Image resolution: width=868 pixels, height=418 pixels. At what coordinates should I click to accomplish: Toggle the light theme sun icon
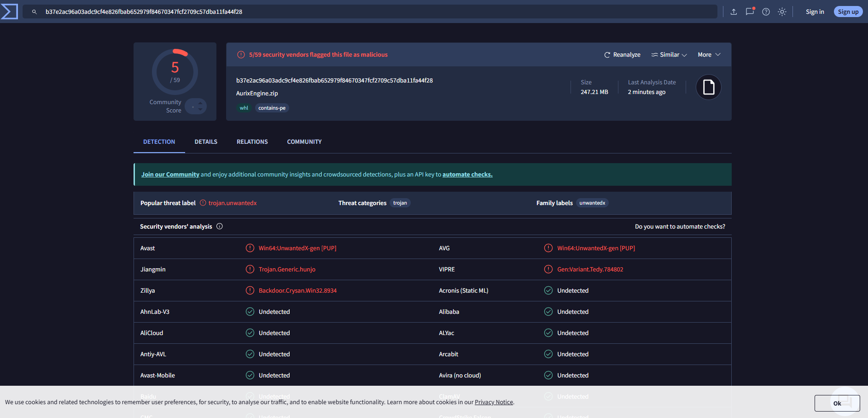[x=782, y=12]
